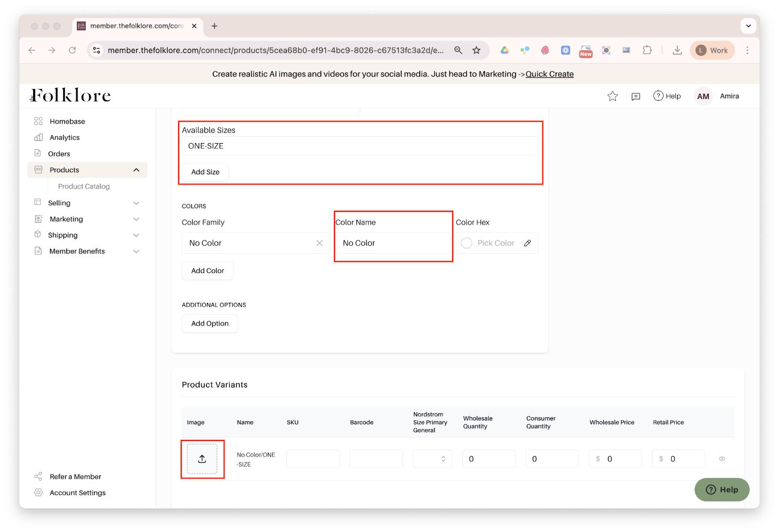Click the favorites star icon in header
779x532 pixels.
coord(612,96)
